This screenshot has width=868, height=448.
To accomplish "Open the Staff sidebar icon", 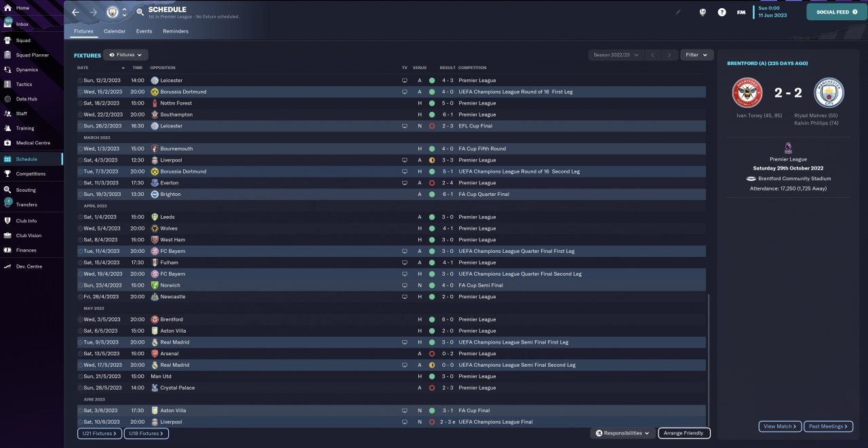I will point(7,114).
